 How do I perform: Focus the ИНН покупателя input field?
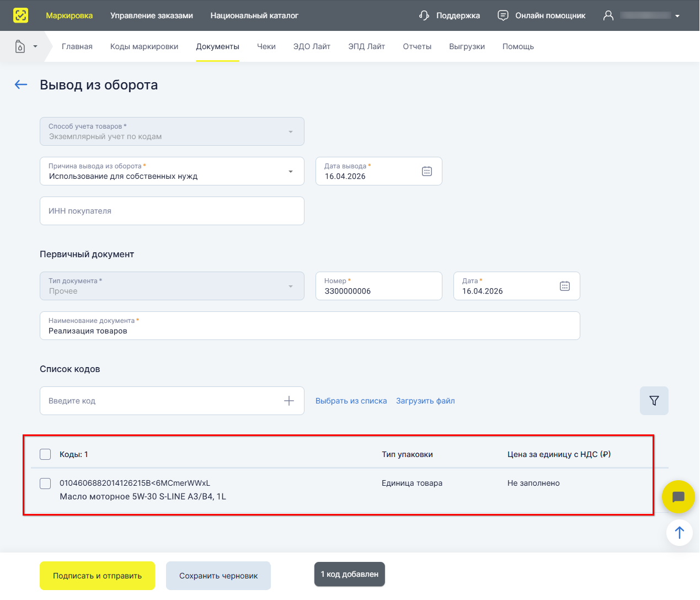(172, 211)
